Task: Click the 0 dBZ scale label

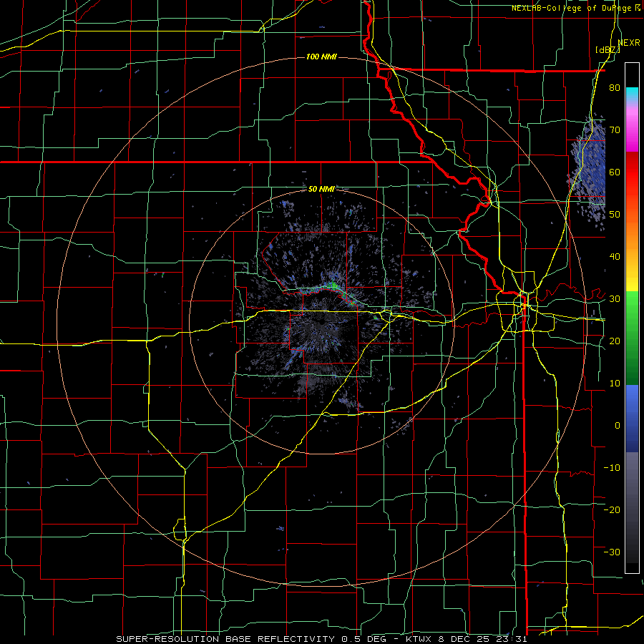Action: coord(618,426)
